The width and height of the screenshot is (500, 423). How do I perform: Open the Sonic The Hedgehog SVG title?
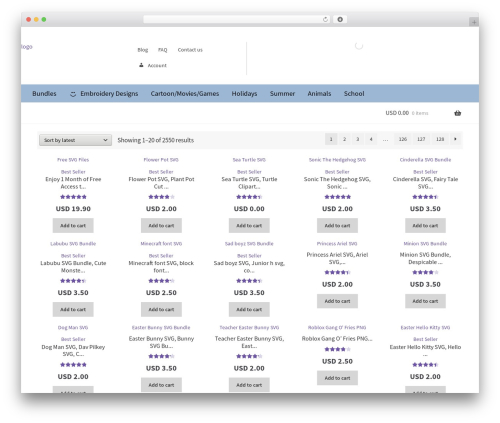(x=337, y=160)
